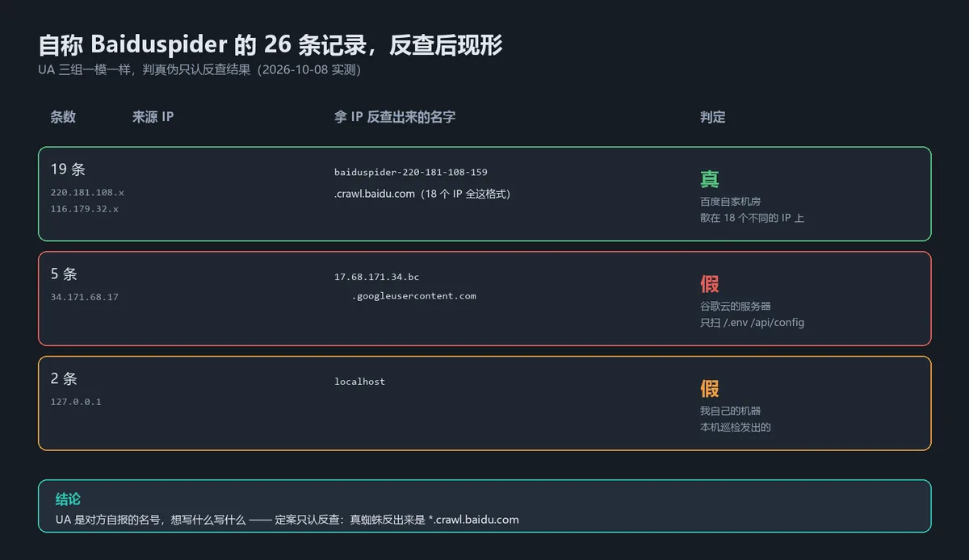Click the title 自称 Baiduspider 的 26 条记录
Viewport: 969px width, 560px height.
pyautogui.click(x=270, y=44)
